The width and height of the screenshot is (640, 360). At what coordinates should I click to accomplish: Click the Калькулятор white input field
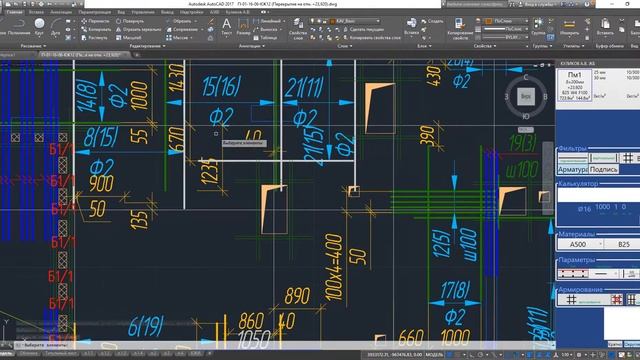click(598, 195)
